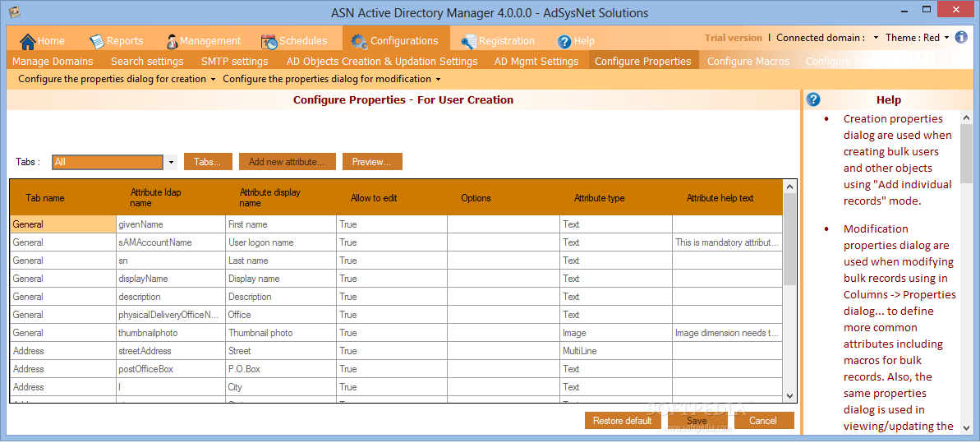Click the Add new attribute... button
Screen dimensions: 980x443
pyautogui.click(x=287, y=162)
